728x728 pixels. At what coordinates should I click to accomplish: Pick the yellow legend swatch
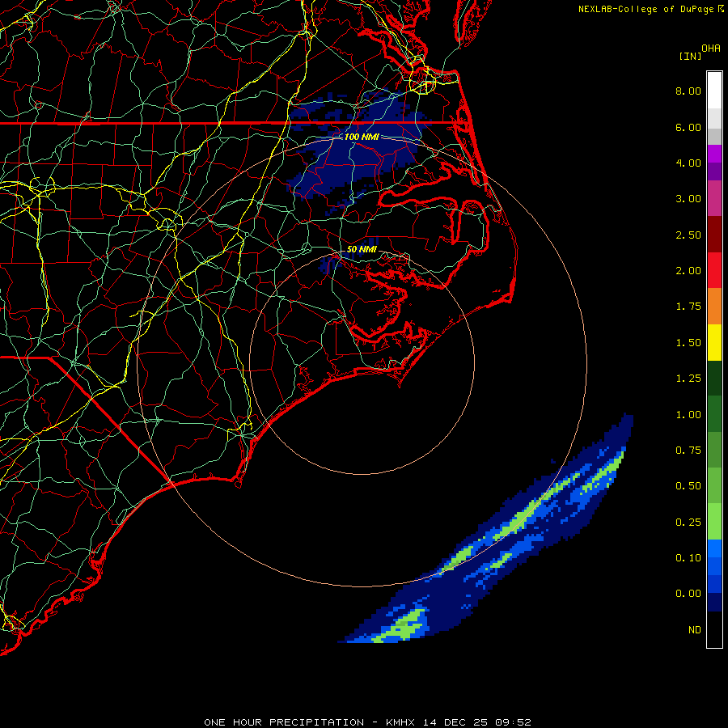coord(714,342)
